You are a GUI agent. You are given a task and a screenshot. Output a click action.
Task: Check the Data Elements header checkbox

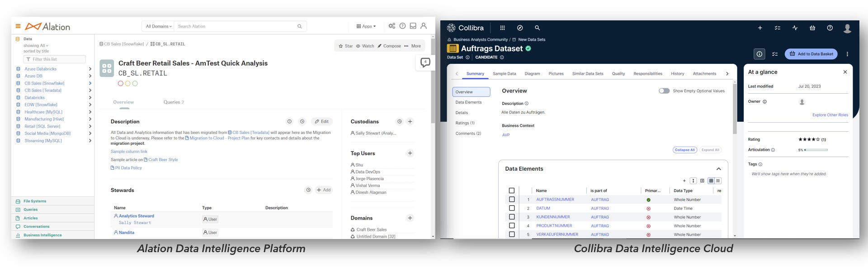click(512, 191)
